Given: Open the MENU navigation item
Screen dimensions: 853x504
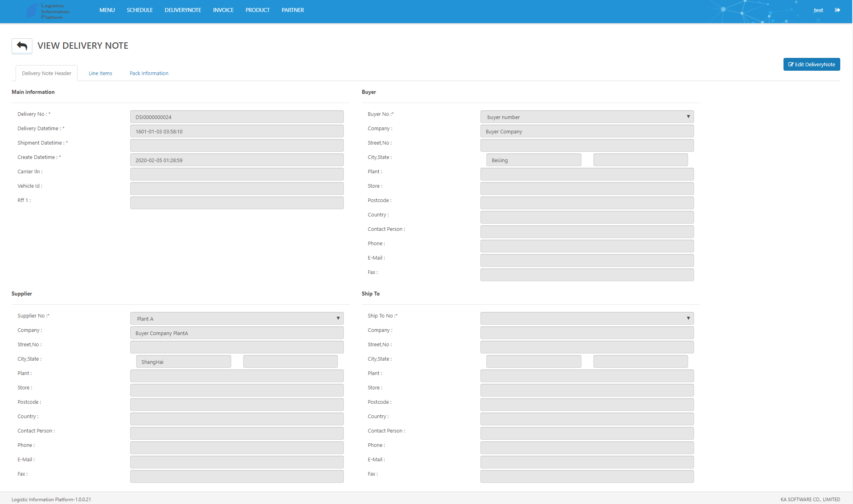Looking at the screenshot, I should pyautogui.click(x=107, y=10).
